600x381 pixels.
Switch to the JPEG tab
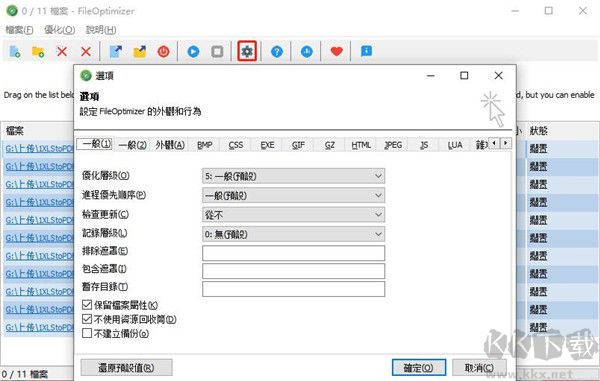(x=393, y=145)
